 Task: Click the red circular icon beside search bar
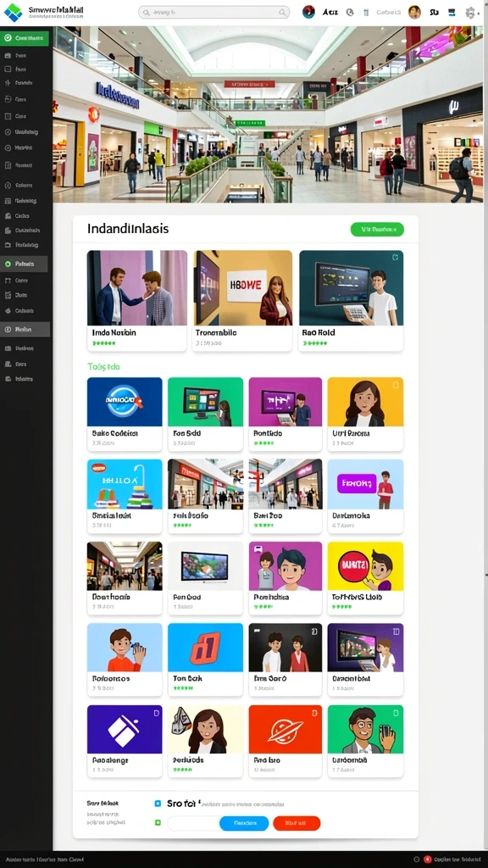(x=308, y=12)
